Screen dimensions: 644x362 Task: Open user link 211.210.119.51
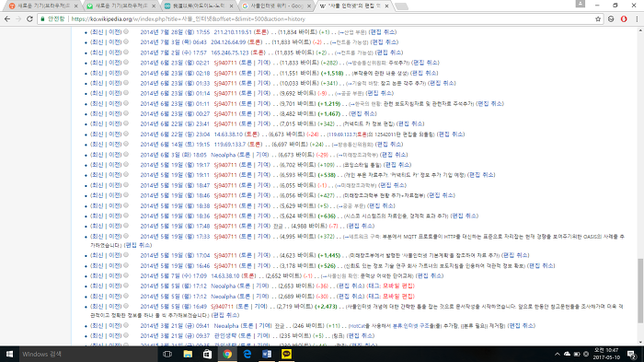click(x=233, y=32)
